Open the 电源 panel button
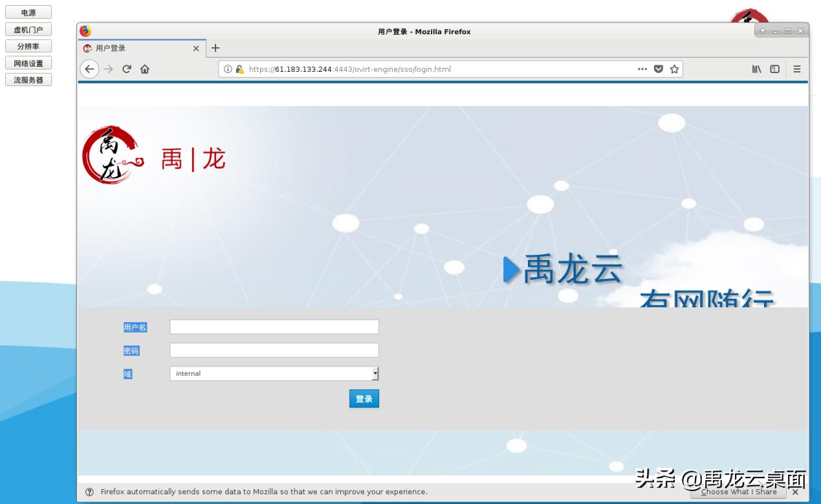Image resolution: width=821 pixels, height=504 pixels. pyautogui.click(x=28, y=12)
